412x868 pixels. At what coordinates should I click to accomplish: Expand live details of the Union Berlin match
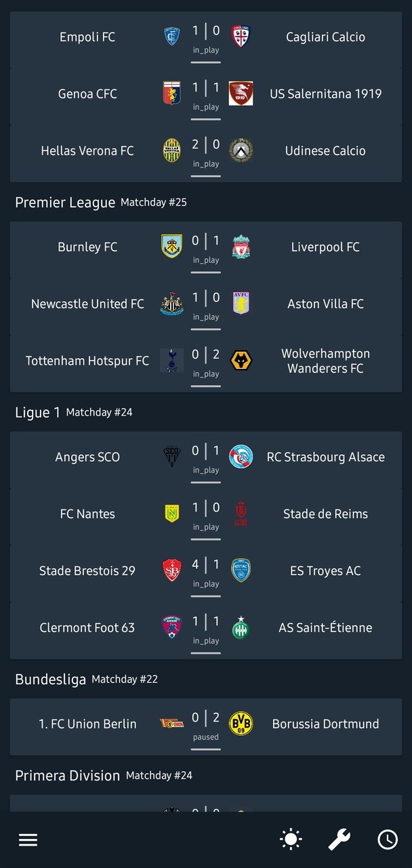206,736
